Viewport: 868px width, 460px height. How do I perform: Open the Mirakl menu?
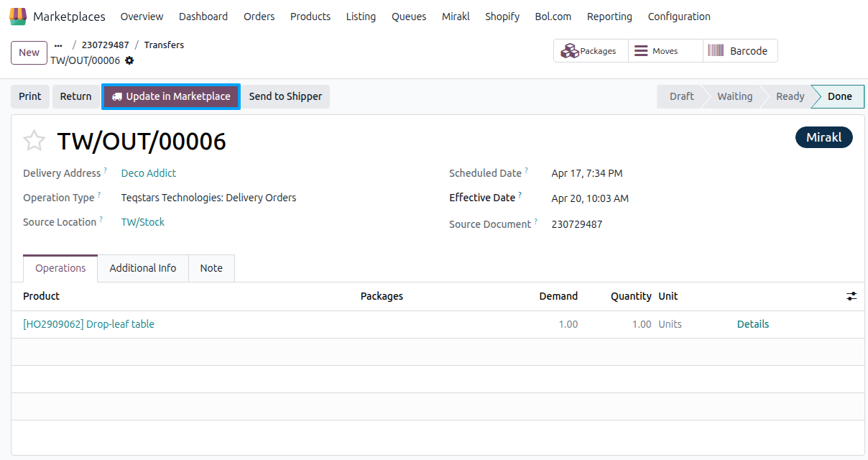click(x=456, y=16)
